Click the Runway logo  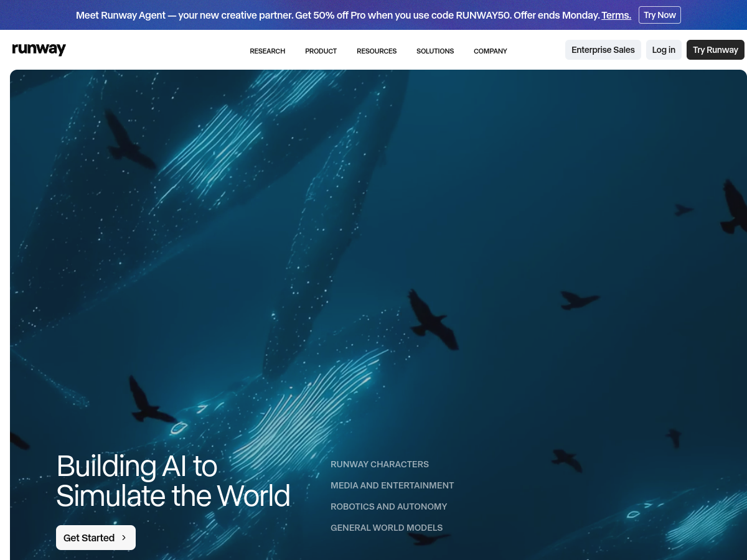click(x=39, y=50)
